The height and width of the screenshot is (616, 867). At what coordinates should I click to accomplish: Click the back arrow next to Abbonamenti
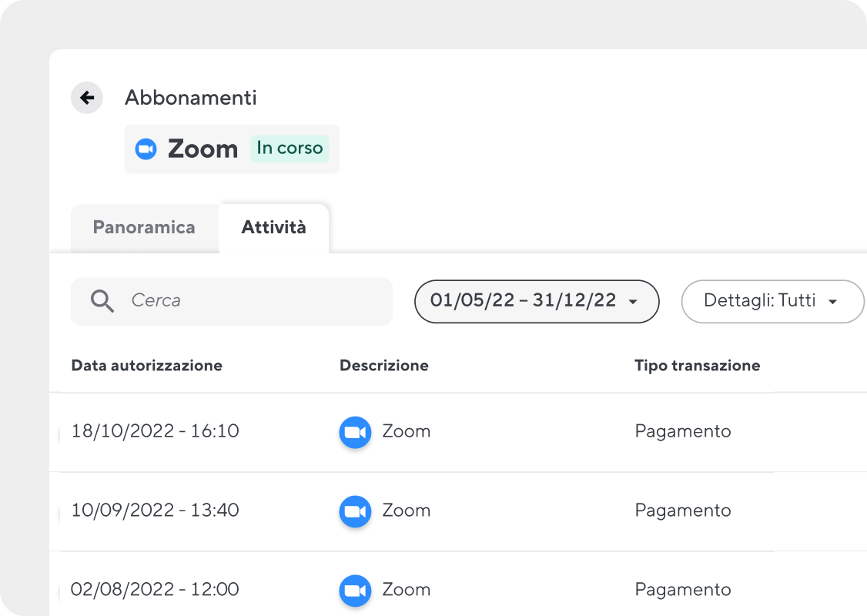[x=87, y=98]
